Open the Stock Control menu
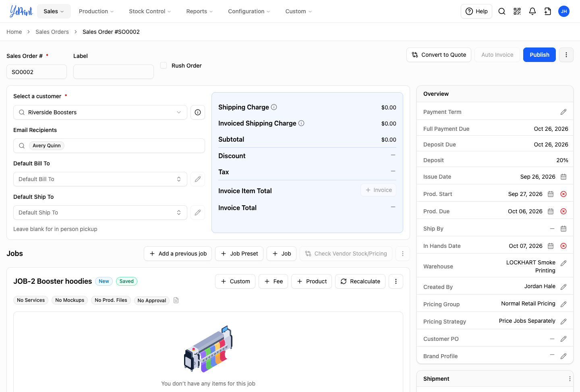This screenshot has width=580, height=392. pyautogui.click(x=150, y=11)
